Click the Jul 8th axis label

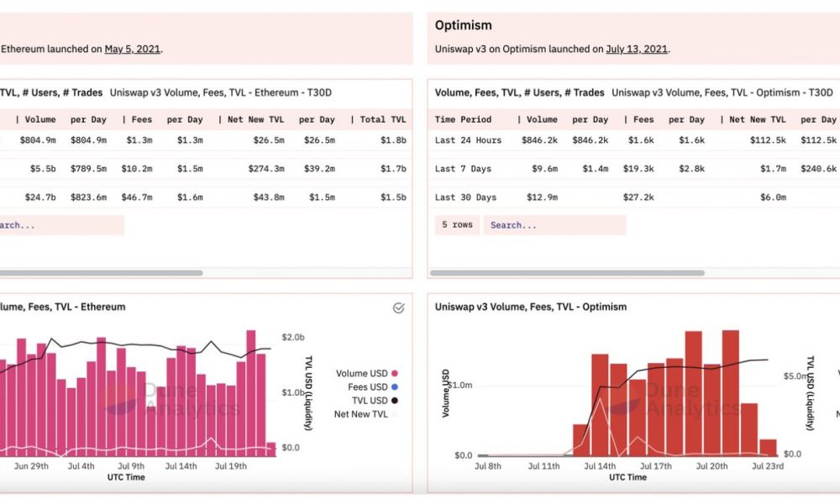tap(488, 466)
